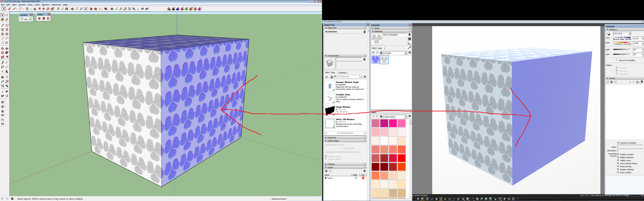
Task: Select the Push/Pull tool
Action: (x=35, y=9)
